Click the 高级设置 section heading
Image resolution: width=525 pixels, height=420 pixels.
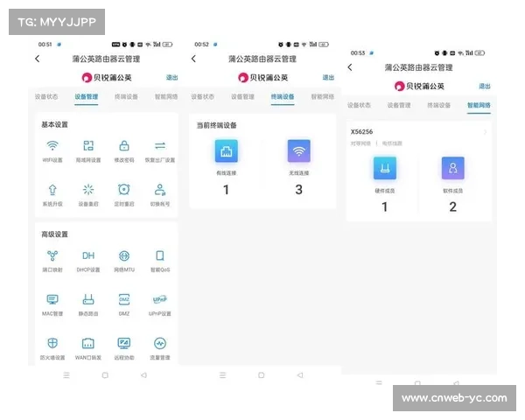(x=54, y=234)
